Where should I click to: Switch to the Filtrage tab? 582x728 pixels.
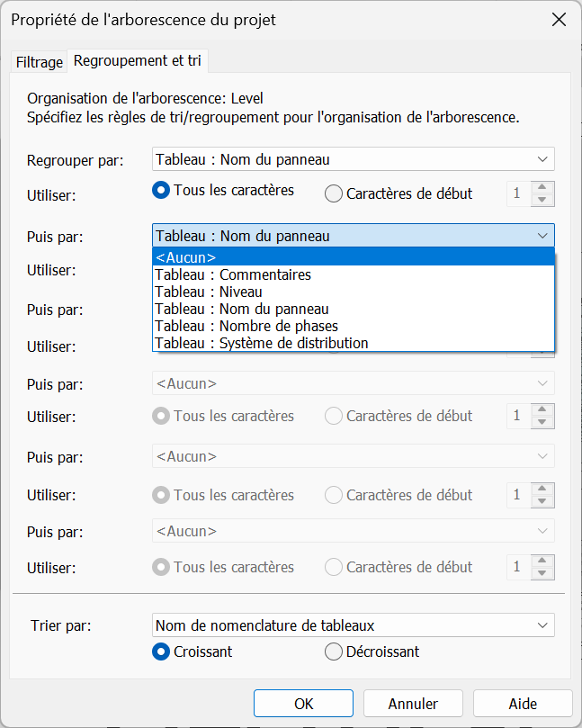point(39,62)
